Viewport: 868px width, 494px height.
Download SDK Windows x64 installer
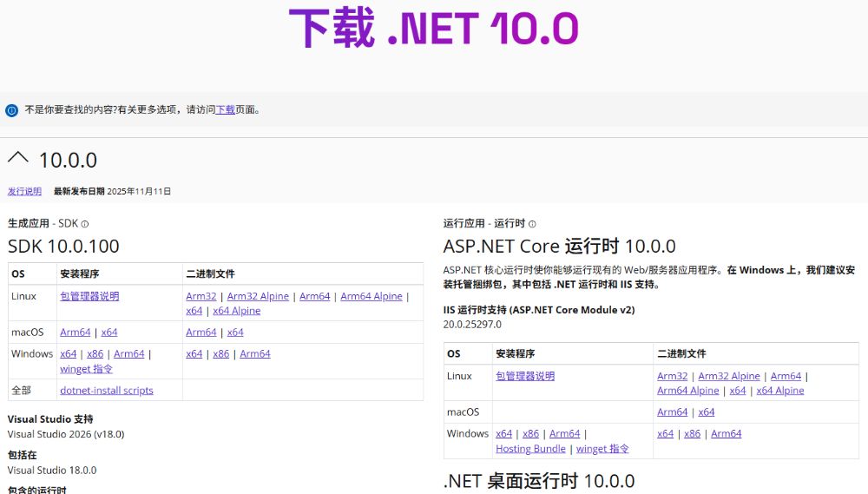(68, 354)
